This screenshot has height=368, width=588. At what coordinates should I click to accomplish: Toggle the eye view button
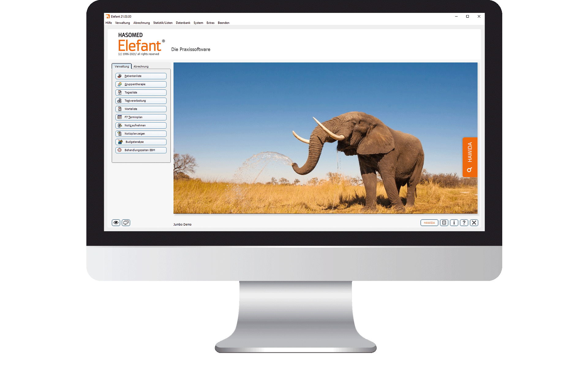click(x=116, y=223)
